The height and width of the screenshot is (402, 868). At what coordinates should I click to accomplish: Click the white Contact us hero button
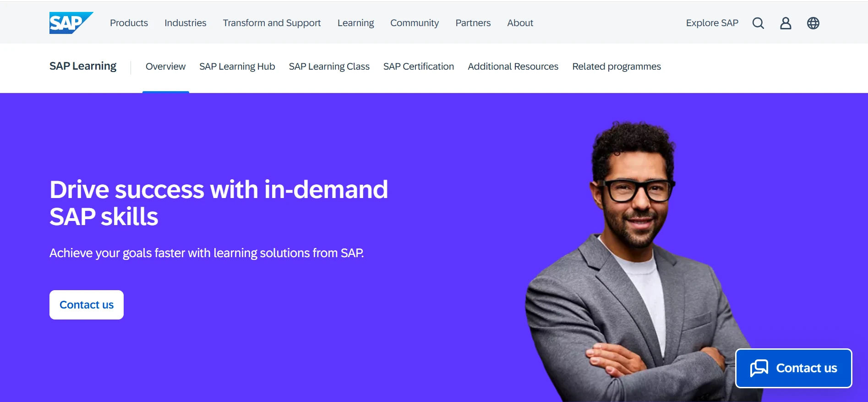coord(87,305)
